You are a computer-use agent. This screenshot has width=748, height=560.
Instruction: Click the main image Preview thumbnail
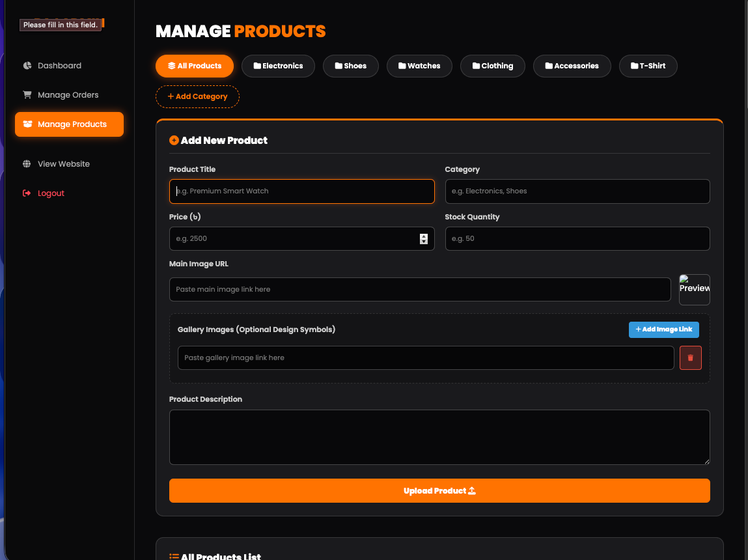click(695, 290)
